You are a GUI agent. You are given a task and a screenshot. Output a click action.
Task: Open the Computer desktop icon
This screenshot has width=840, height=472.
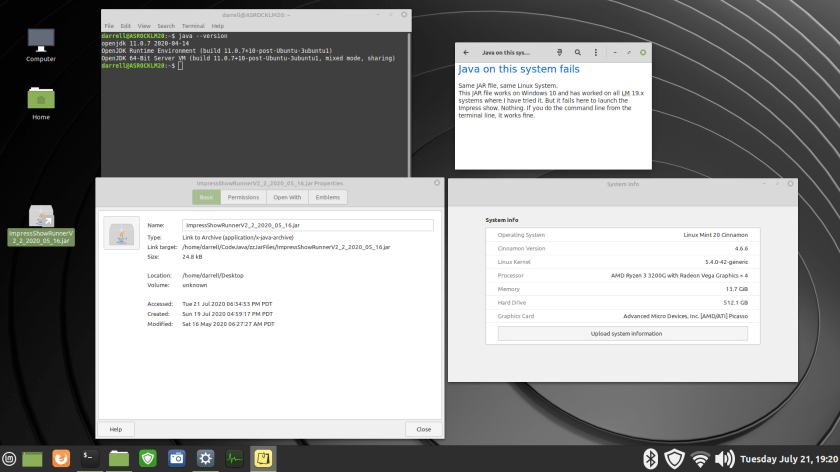41,42
